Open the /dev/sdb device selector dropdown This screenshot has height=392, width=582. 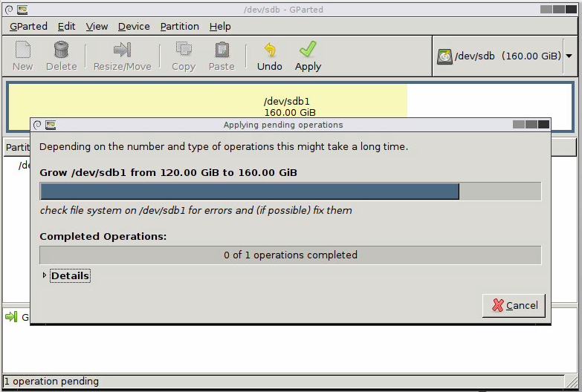[569, 56]
